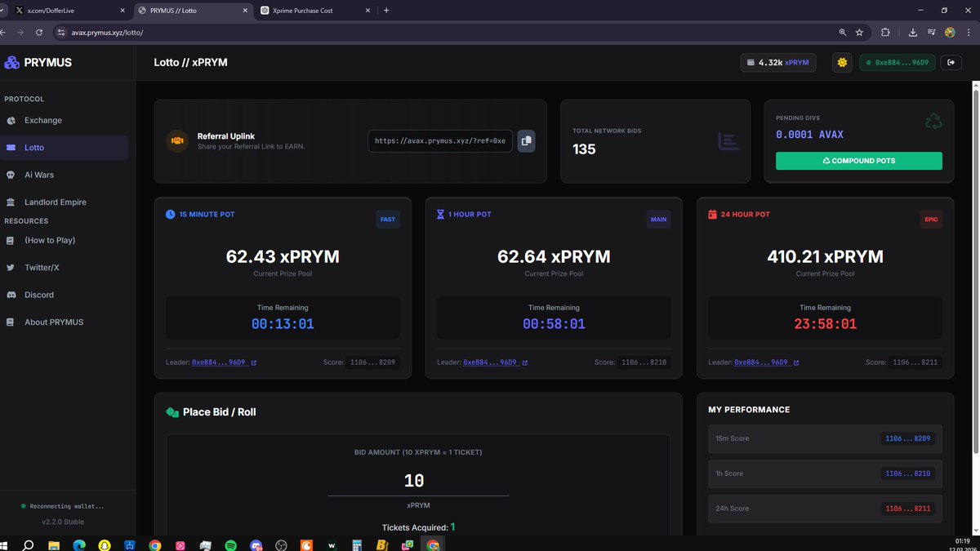980x551 pixels.
Task: Toggle the light theme sun icon
Action: pos(842,62)
